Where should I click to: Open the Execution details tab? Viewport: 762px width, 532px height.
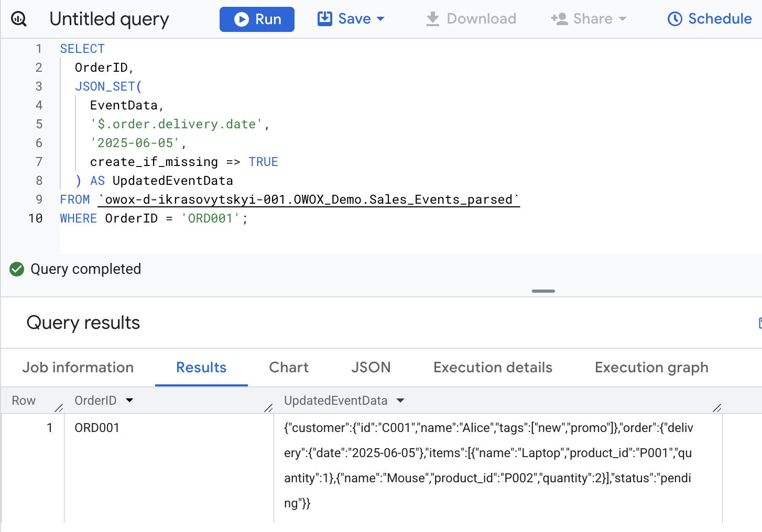pyautogui.click(x=493, y=368)
